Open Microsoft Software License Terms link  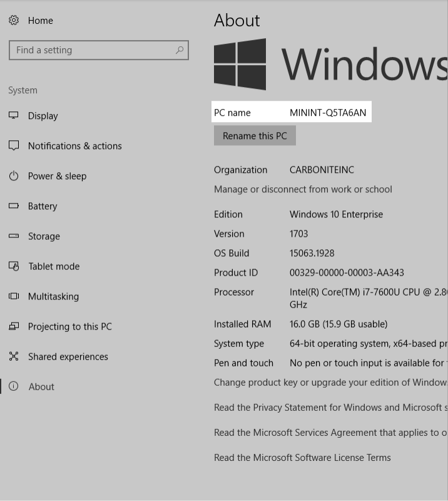coord(302,458)
